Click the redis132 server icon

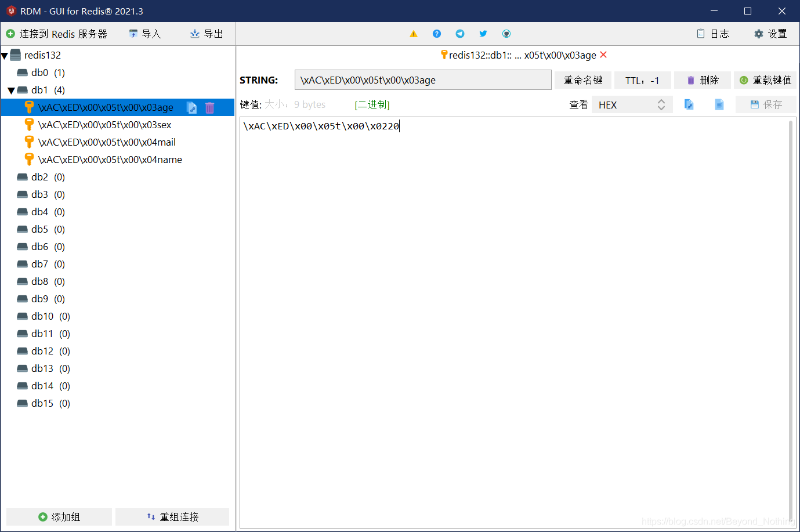tap(16, 55)
